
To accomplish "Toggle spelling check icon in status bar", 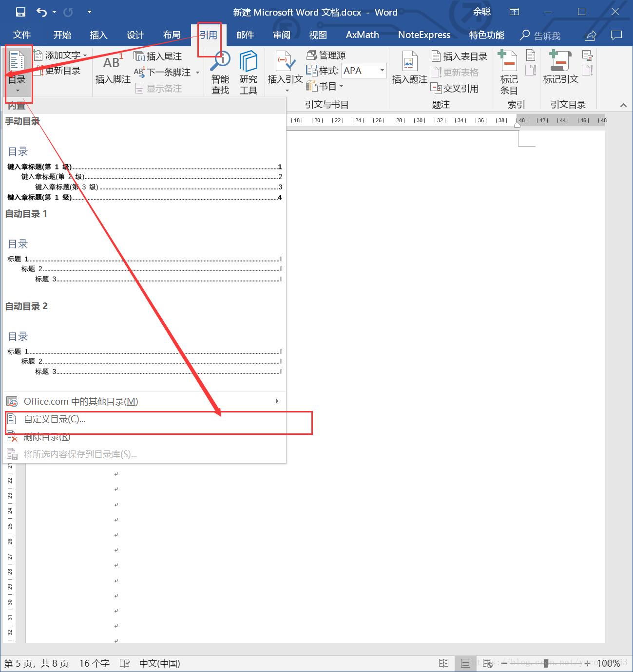I will click(125, 663).
